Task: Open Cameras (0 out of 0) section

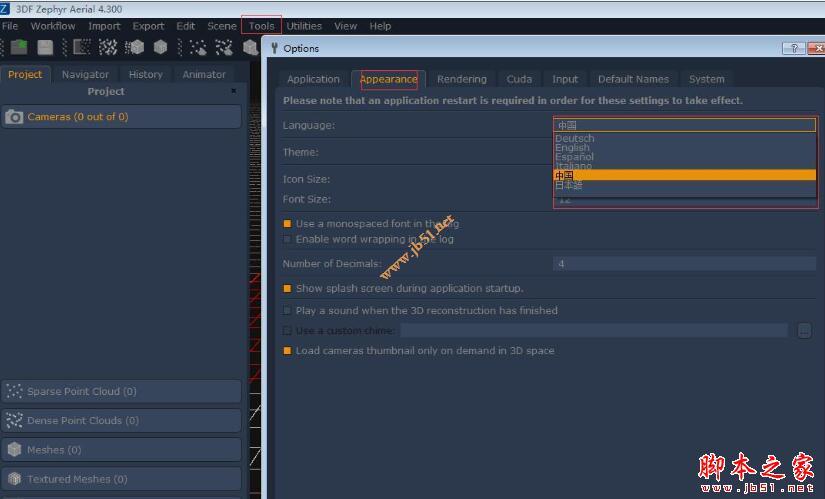Action: [122, 117]
